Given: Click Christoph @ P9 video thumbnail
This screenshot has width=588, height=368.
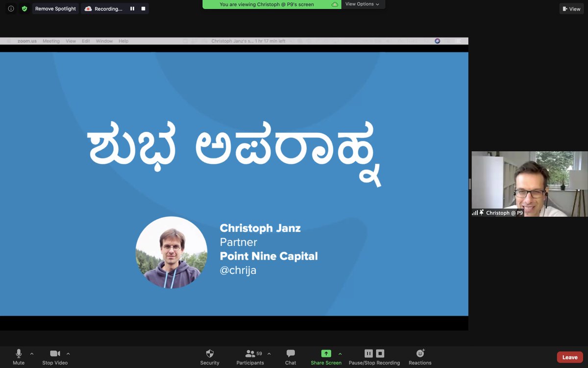Looking at the screenshot, I should tap(529, 184).
